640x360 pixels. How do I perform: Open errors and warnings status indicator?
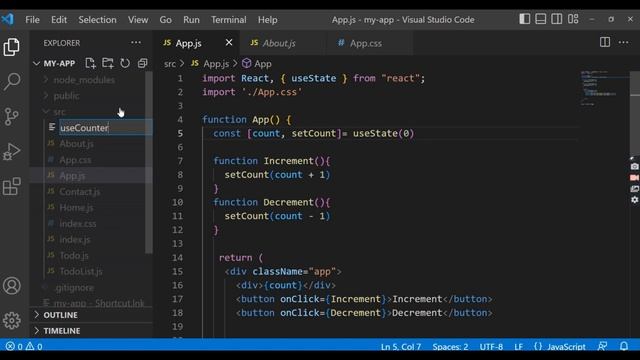tap(24, 347)
